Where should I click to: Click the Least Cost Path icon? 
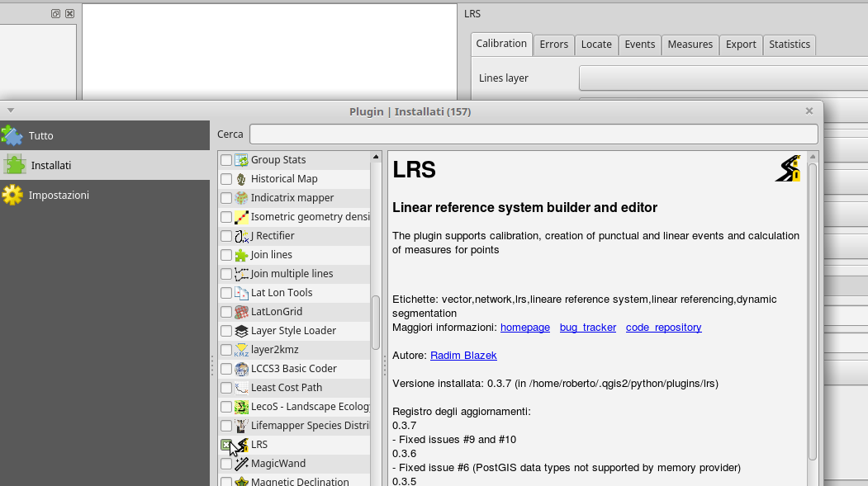[x=241, y=388]
